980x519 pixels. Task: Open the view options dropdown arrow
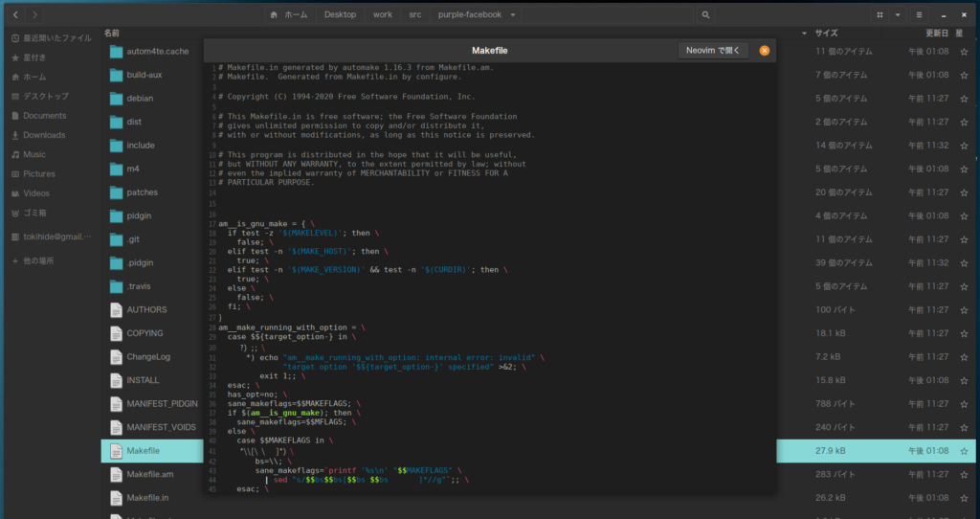click(x=898, y=14)
